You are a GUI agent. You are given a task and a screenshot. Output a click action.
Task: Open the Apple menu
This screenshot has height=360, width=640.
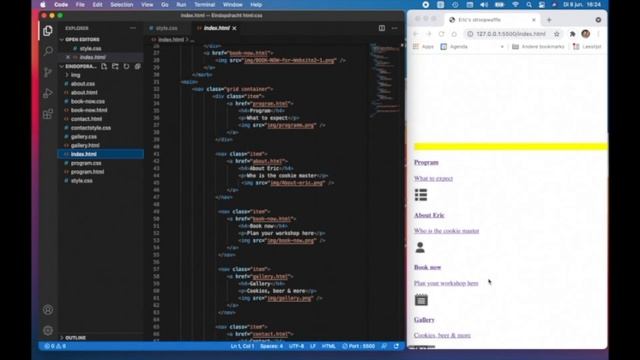coord(43,4)
